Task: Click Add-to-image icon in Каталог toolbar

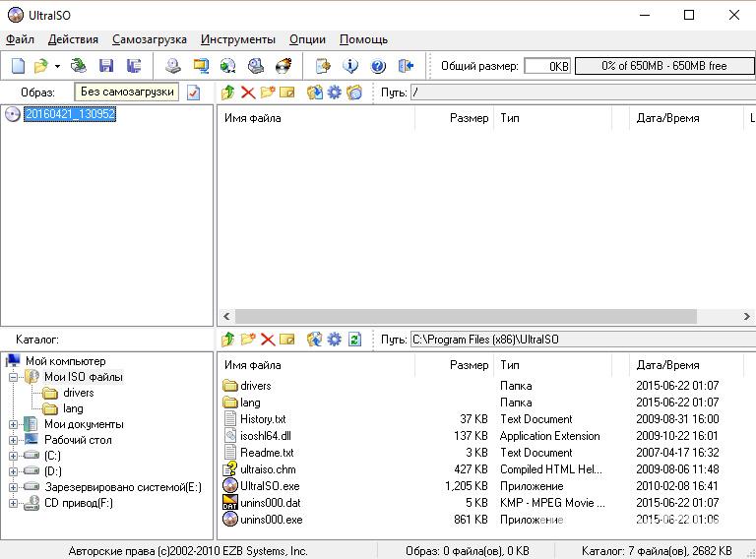Action: pyautogui.click(x=314, y=340)
